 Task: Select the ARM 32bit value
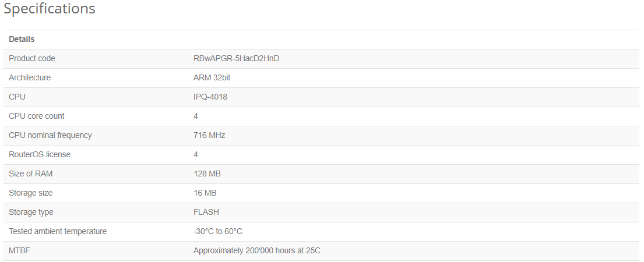pos(212,77)
